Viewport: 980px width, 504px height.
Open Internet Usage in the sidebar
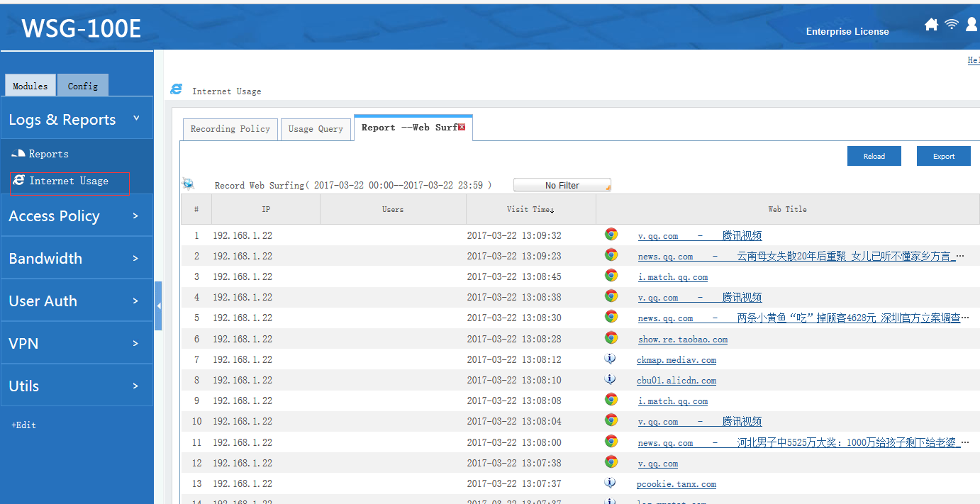coord(69,181)
